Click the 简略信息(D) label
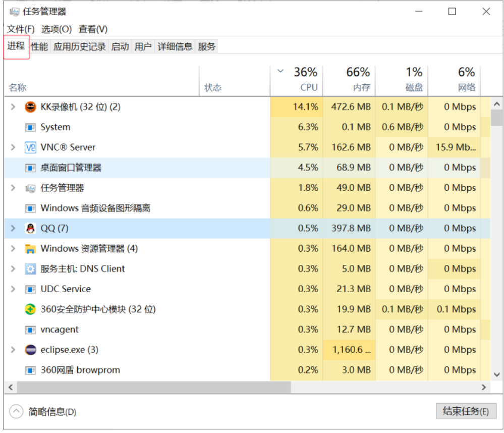504x433 pixels. tap(52, 412)
